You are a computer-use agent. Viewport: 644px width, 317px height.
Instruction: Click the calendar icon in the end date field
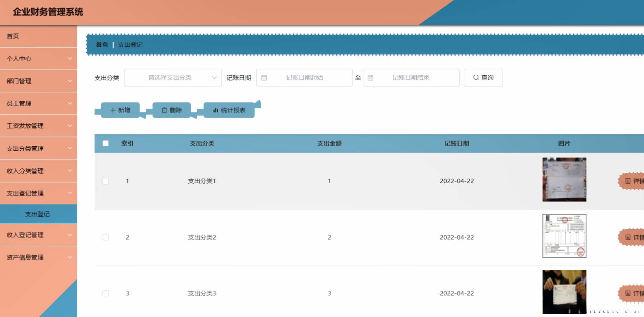point(370,78)
